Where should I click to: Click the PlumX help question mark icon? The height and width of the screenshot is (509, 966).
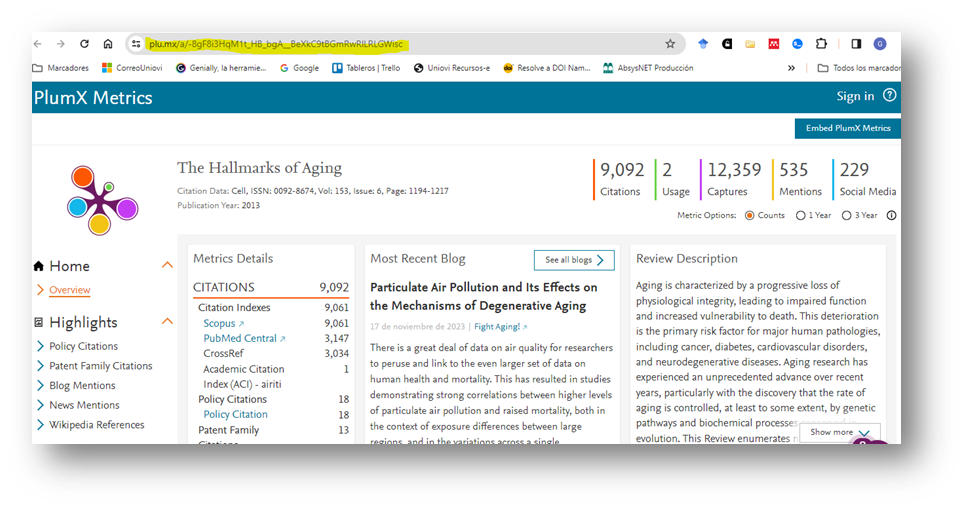pos(889,96)
